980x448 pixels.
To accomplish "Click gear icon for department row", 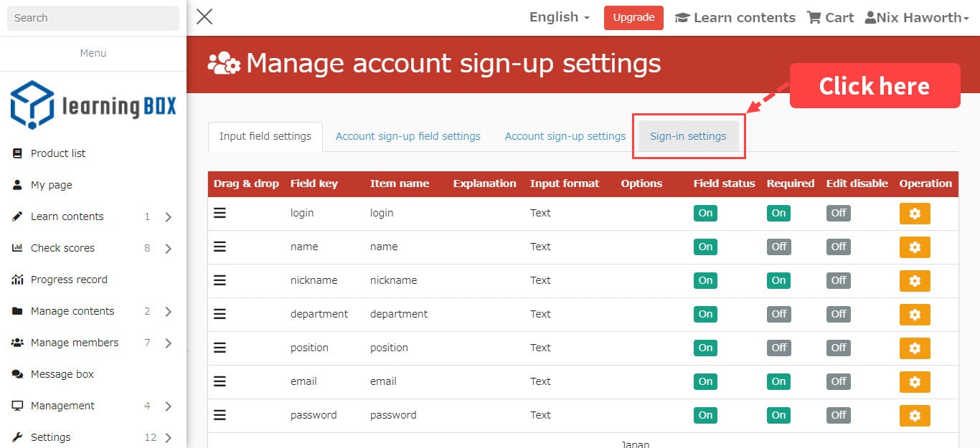I will click(915, 315).
